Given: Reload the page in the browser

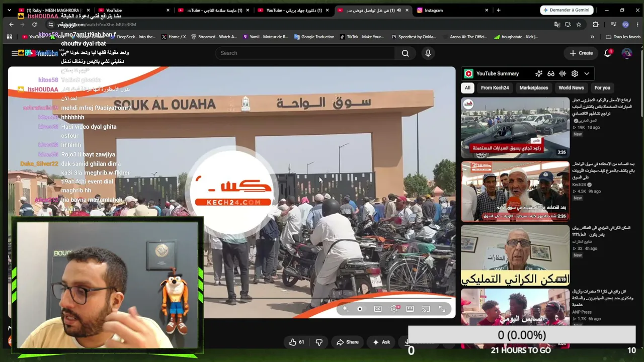Looking at the screenshot, I should (34, 24).
